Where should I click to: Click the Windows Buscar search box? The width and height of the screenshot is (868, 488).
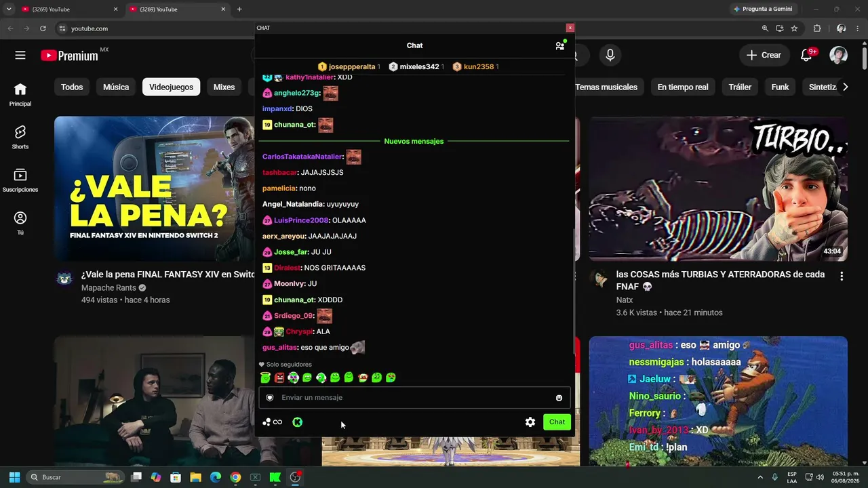point(76,477)
